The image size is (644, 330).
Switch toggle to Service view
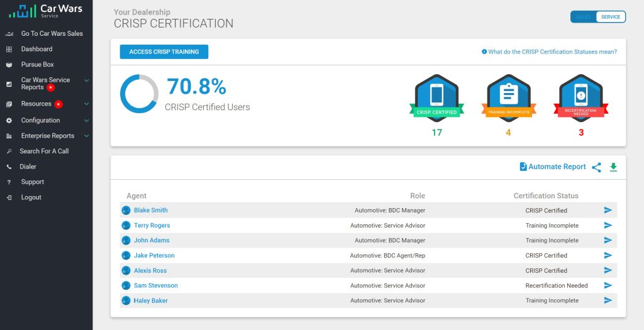point(611,17)
